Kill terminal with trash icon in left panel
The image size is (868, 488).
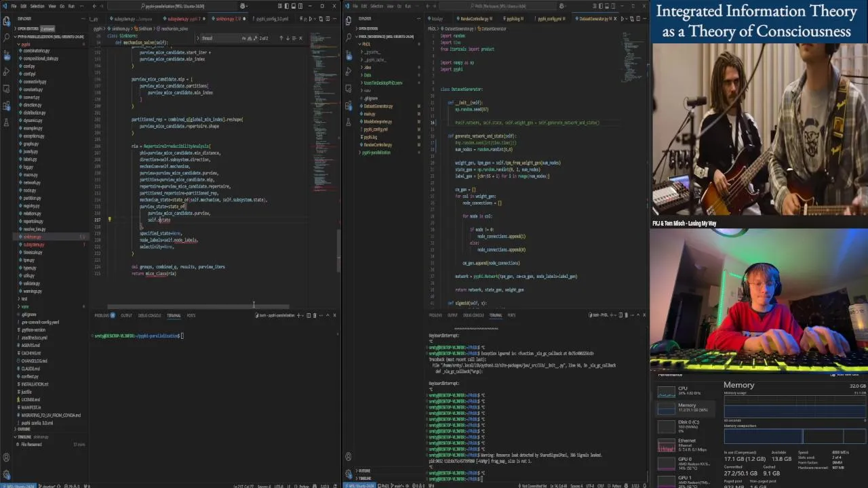(x=315, y=315)
